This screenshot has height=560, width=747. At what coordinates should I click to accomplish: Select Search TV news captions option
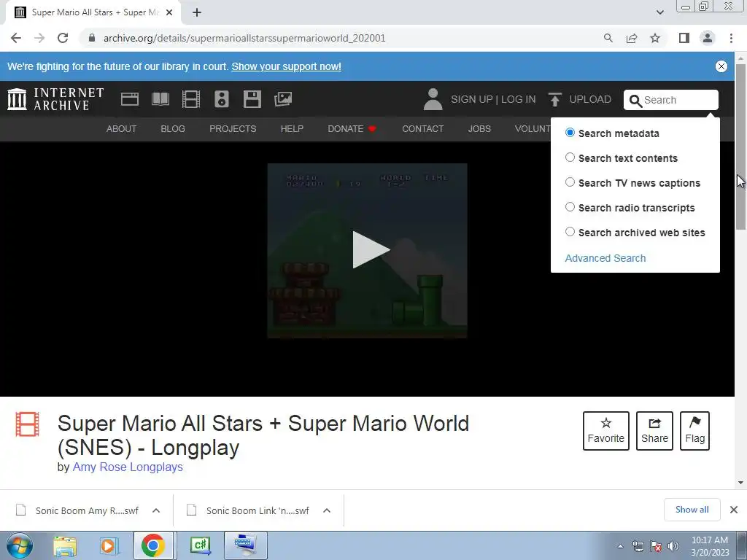pyautogui.click(x=570, y=182)
